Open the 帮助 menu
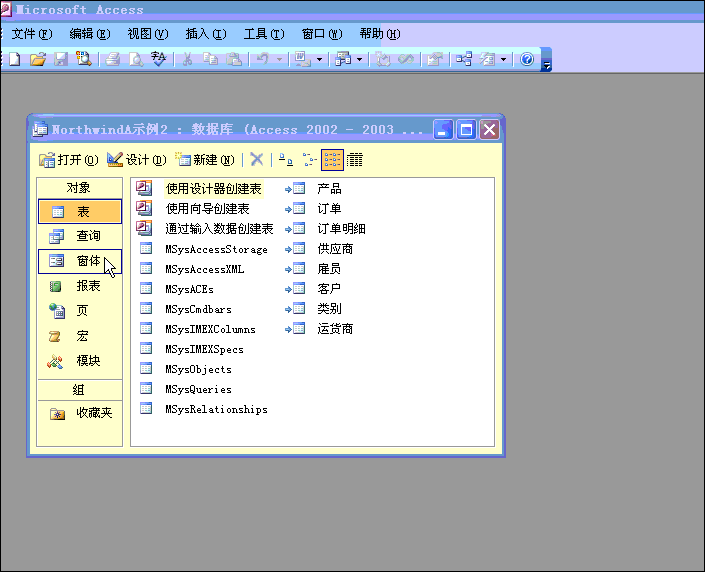Image resolution: width=705 pixels, height=572 pixels. pos(380,34)
